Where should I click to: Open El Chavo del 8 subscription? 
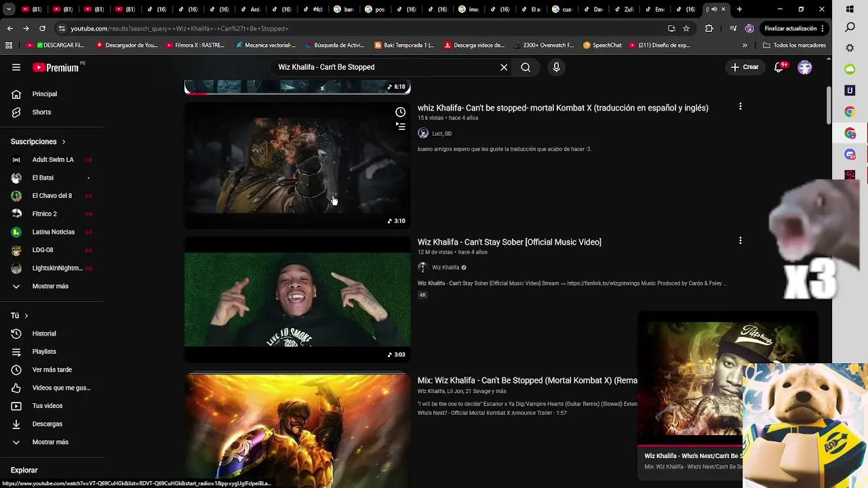[x=52, y=196]
